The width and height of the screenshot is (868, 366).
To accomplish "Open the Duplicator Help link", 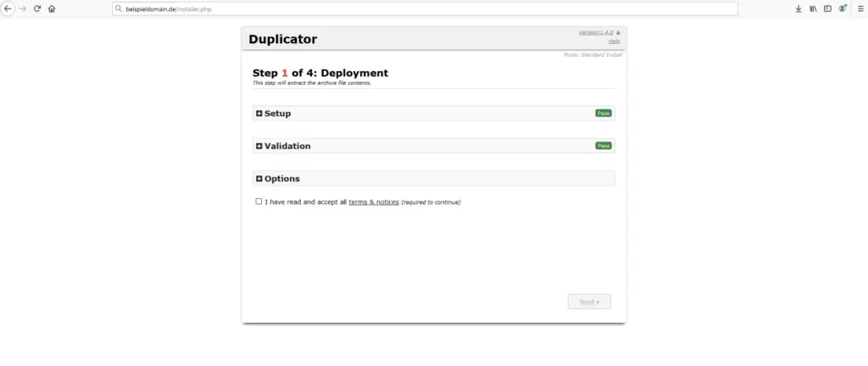I will (614, 42).
